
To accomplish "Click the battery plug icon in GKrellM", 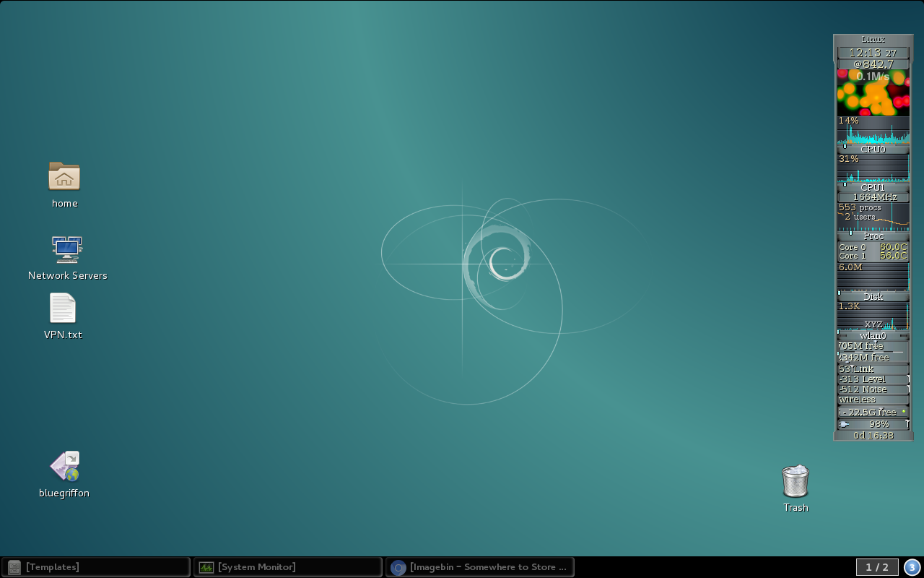I will [844, 424].
